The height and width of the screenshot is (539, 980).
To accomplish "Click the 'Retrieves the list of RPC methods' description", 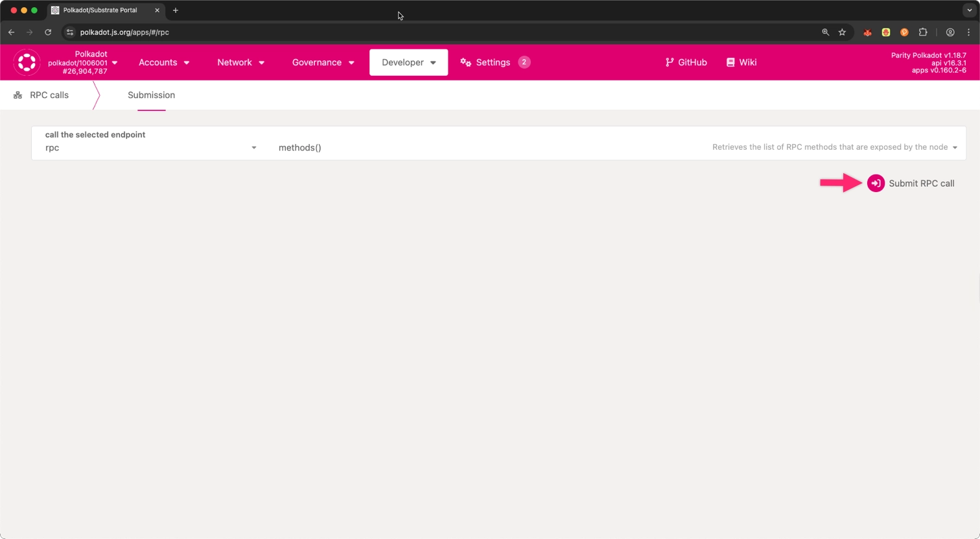I will 830,147.
